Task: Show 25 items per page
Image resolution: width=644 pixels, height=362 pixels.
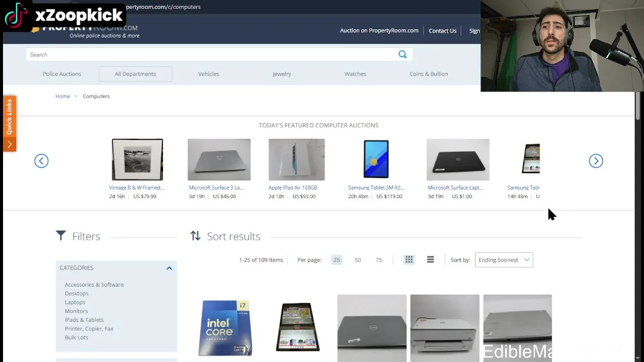Action: pos(337,260)
